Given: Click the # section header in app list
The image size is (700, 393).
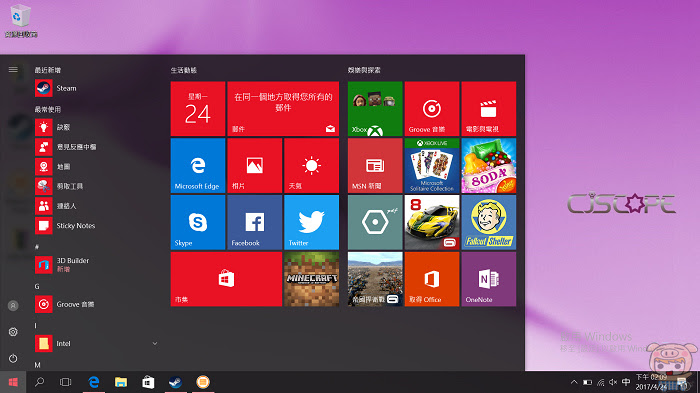Looking at the screenshot, I should [x=37, y=247].
